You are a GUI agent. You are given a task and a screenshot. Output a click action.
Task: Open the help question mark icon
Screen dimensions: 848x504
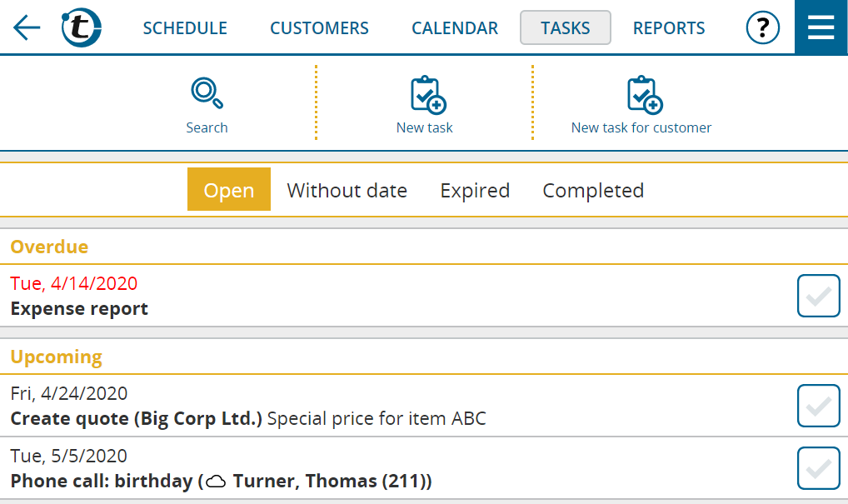click(x=762, y=27)
